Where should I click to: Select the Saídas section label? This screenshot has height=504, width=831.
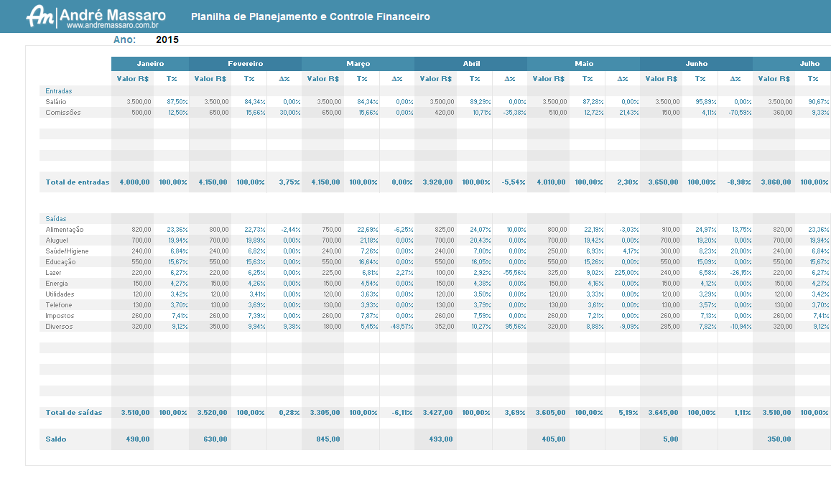(55, 219)
